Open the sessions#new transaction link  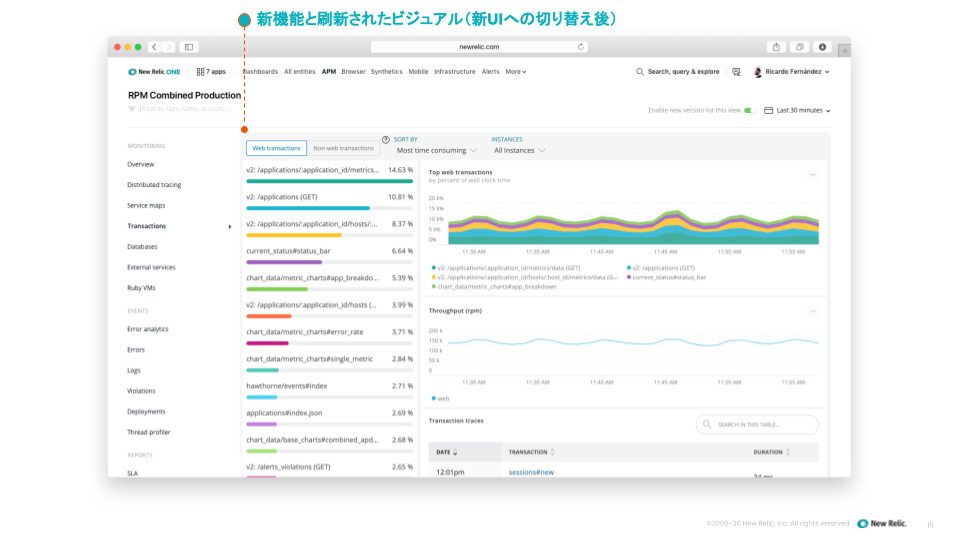coord(531,472)
